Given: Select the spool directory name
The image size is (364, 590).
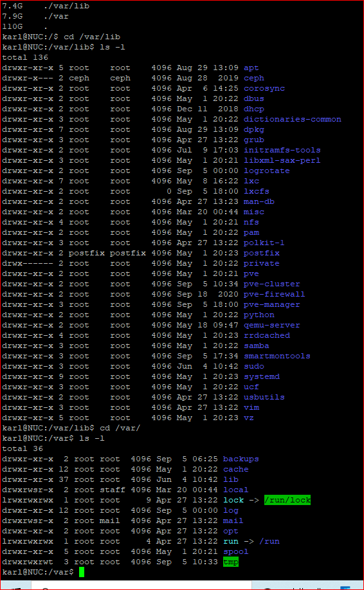Looking at the screenshot, I should pyautogui.click(x=236, y=551).
